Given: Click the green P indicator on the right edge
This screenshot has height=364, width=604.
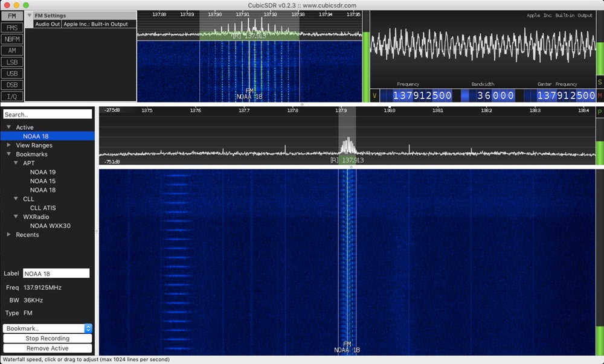Looking at the screenshot, I should (600, 112).
